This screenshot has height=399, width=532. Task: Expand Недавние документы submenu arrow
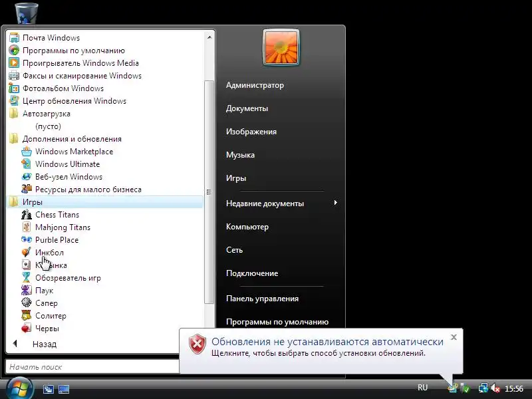336,203
